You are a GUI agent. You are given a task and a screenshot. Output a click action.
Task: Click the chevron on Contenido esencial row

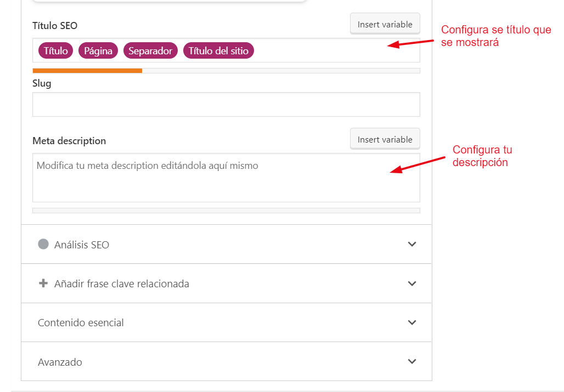pos(412,323)
